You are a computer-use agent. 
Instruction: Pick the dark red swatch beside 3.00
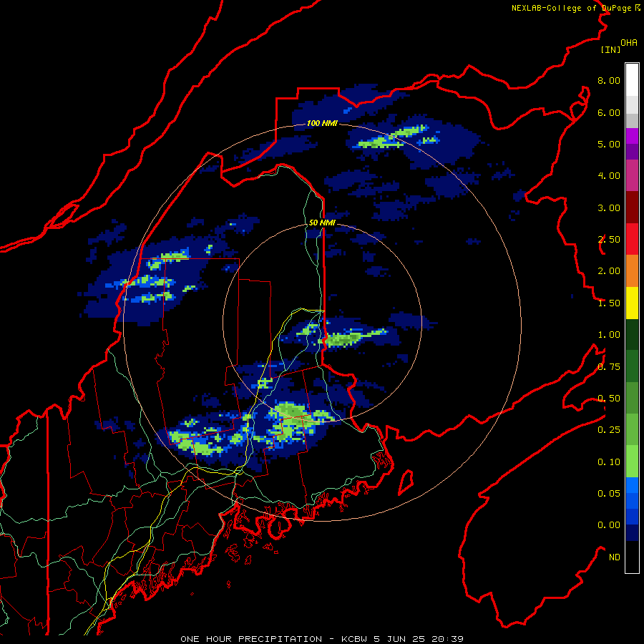632,208
